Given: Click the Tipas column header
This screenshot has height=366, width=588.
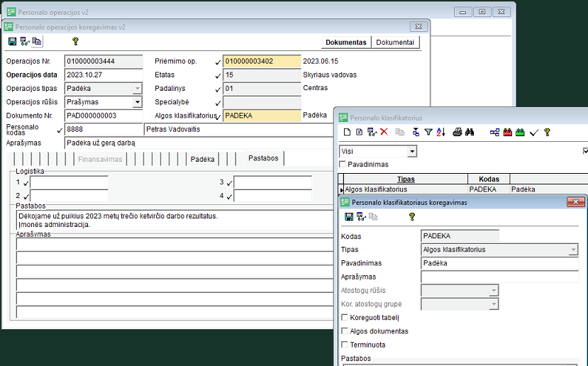Looking at the screenshot, I should [x=406, y=179].
